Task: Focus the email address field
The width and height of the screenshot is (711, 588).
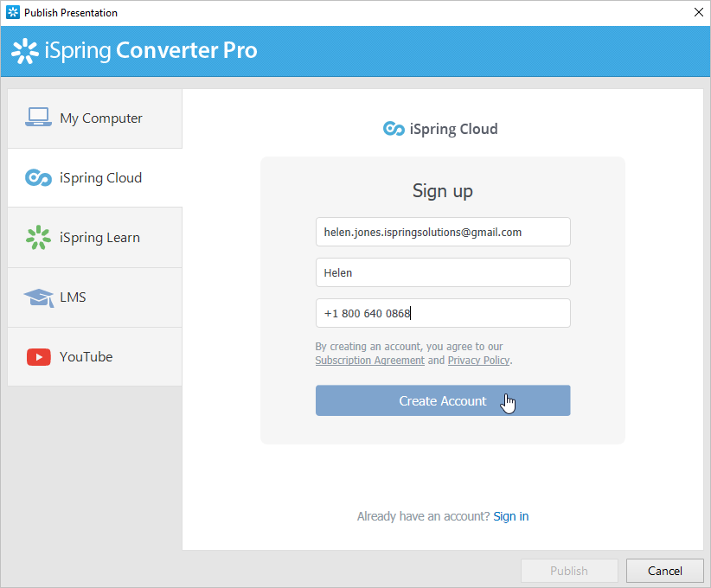Action: pyautogui.click(x=443, y=232)
